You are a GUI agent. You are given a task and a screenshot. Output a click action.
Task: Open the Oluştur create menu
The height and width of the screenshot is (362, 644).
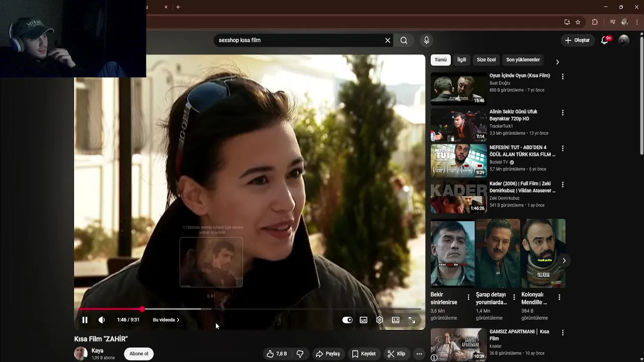tap(577, 40)
